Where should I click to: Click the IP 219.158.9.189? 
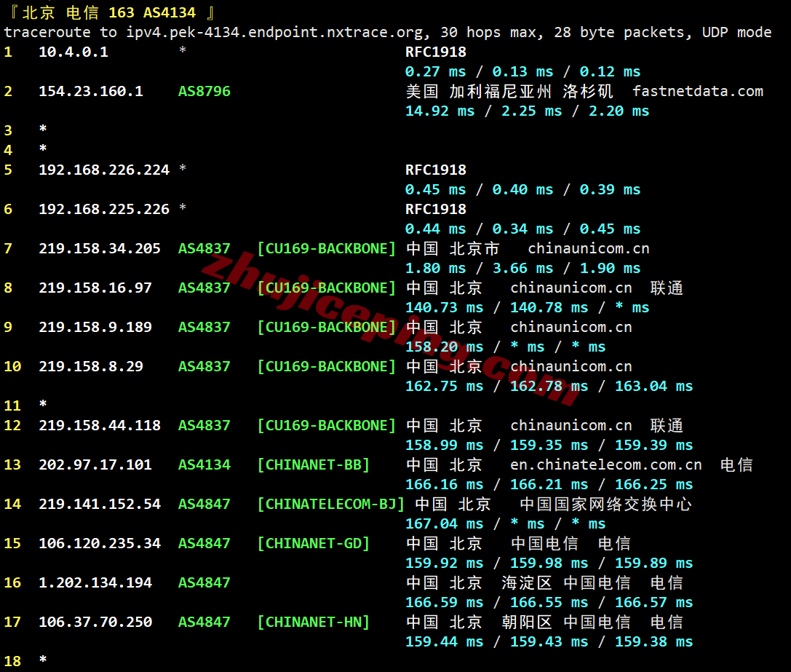[x=95, y=328]
